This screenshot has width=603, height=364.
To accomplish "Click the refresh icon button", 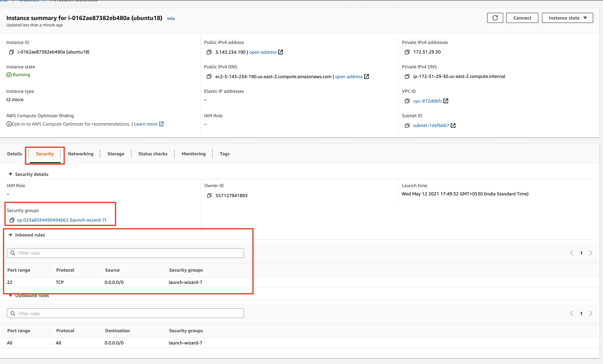I will pyautogui.click(x=495, y=18).
